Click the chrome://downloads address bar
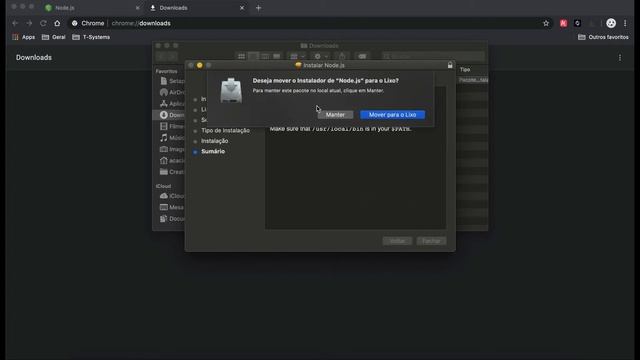640x360 pixels. (x=310, y=23)
